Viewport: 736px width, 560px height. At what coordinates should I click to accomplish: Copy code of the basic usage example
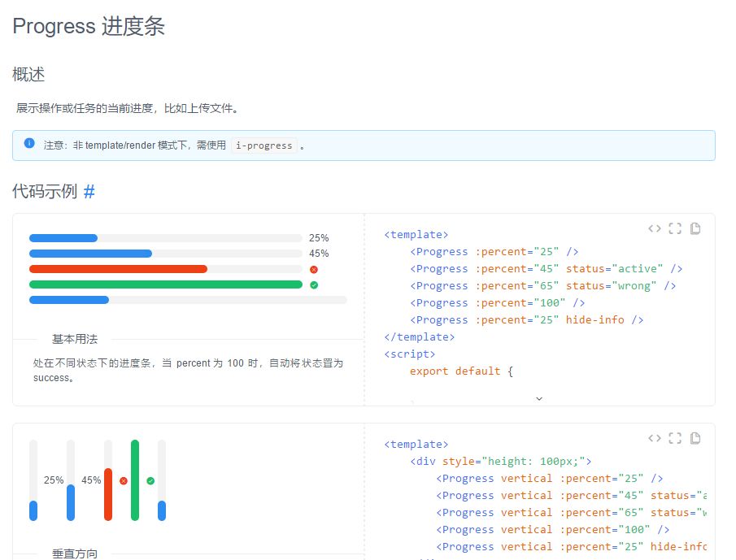[695, 228]
